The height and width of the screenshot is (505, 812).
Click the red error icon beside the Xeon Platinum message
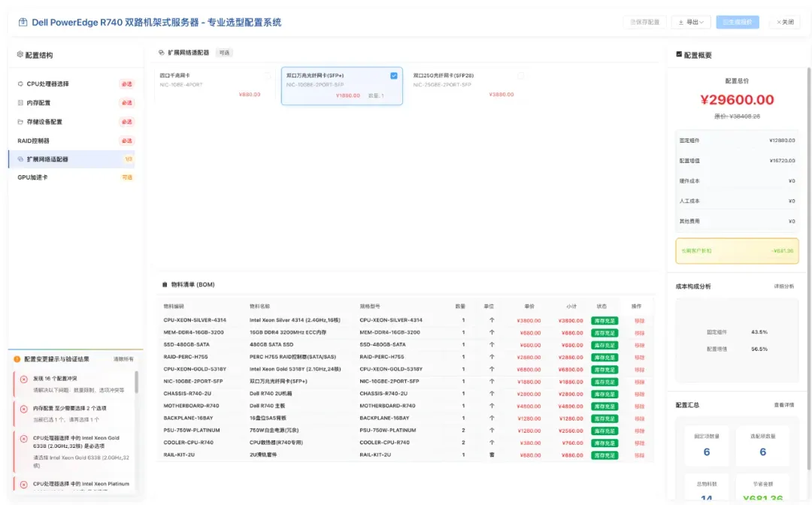pos(24,485)
